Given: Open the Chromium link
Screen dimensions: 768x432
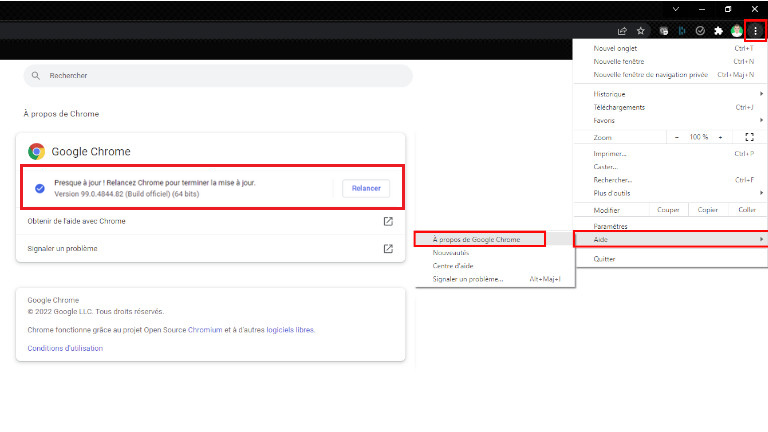Looking at the screenshot, I should 205,330.
